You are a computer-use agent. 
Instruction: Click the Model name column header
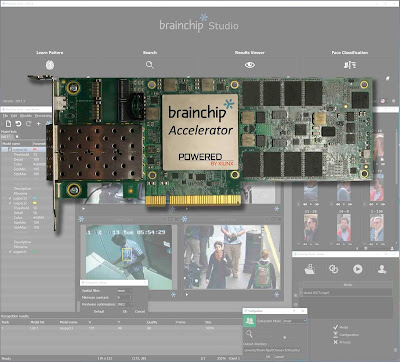pos(12,143)
